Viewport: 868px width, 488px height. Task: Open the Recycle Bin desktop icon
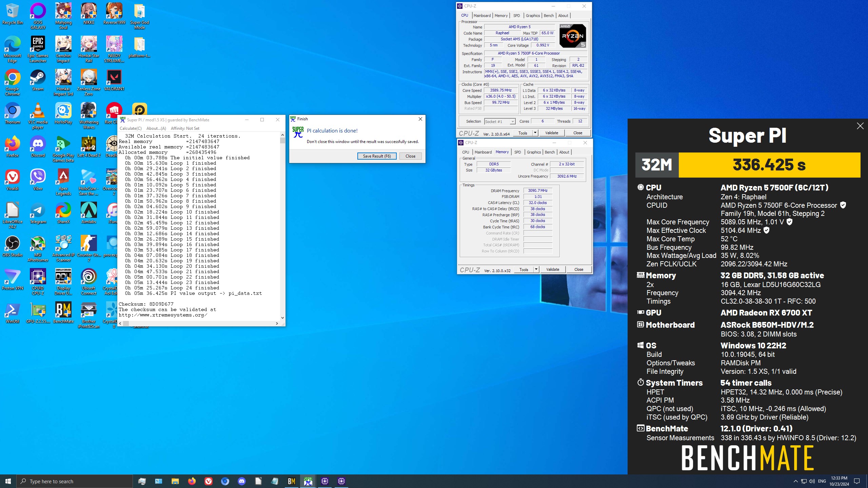(x=12, y=14)
